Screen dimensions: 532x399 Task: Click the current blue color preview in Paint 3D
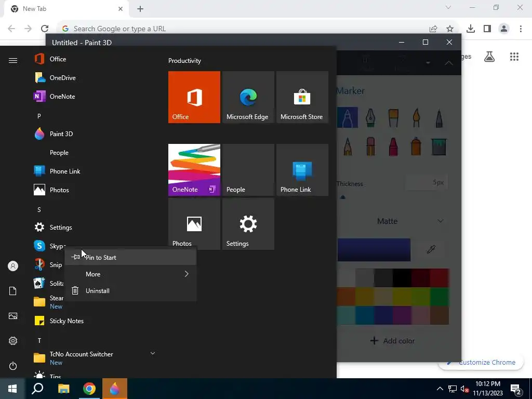374,250
